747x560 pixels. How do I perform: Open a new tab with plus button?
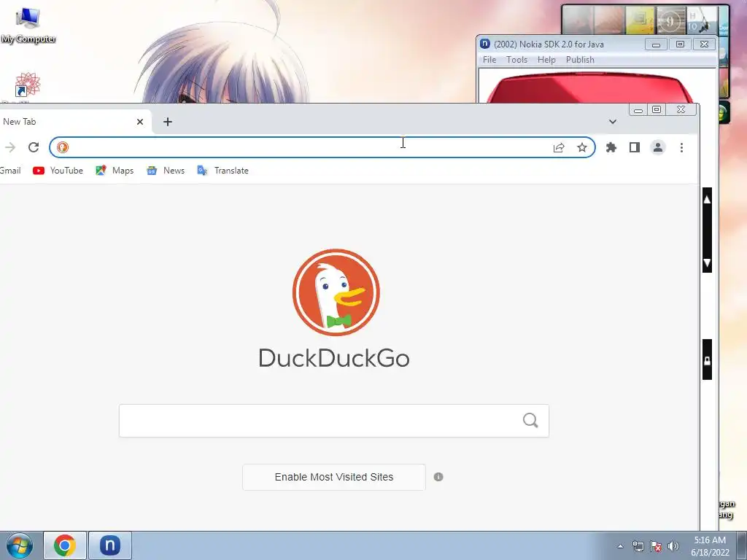pyautogui.click(x=168, y=122)
